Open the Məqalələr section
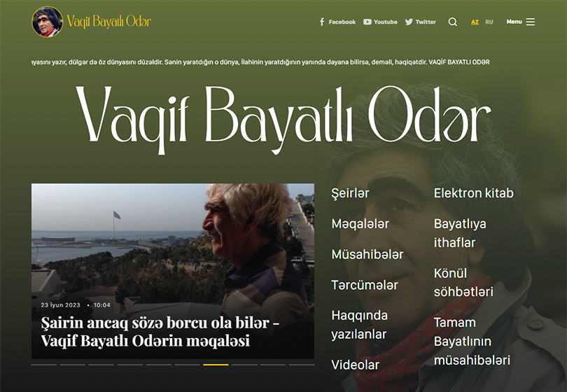The width and height of the screenshot is (567, 392). coord(360,224)
